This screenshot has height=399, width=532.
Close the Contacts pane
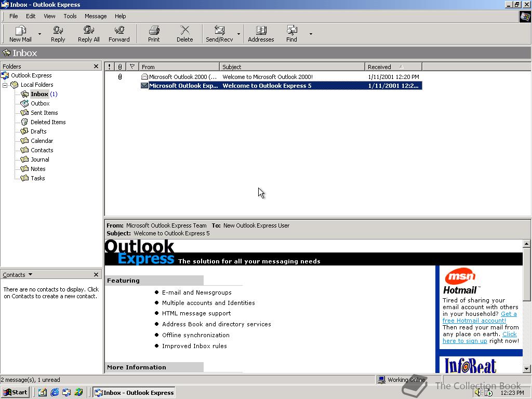[96, 274]
